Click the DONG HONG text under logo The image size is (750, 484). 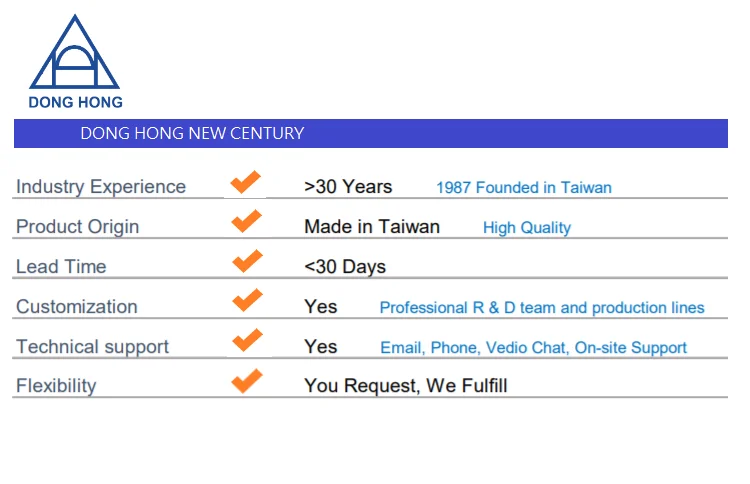pyautogui.click(x=76, y=102)
